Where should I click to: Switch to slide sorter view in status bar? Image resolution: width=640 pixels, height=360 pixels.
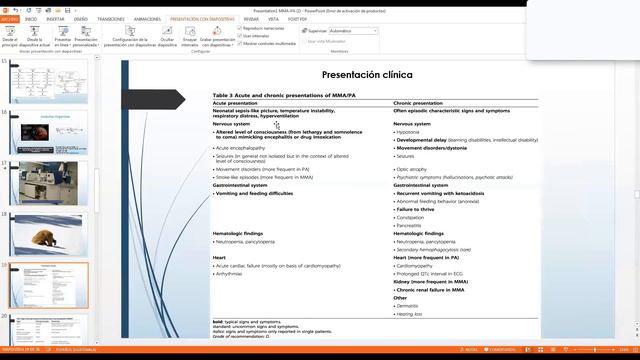click(540, 350)
